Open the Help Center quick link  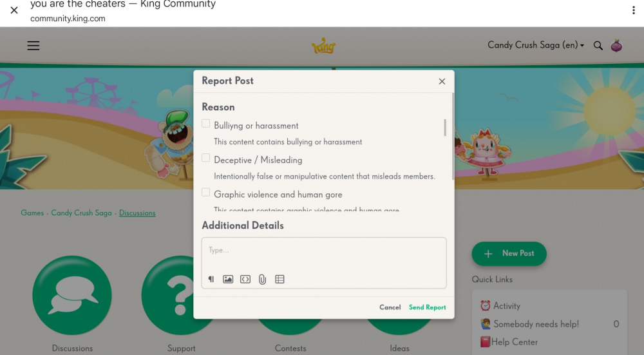514,342
